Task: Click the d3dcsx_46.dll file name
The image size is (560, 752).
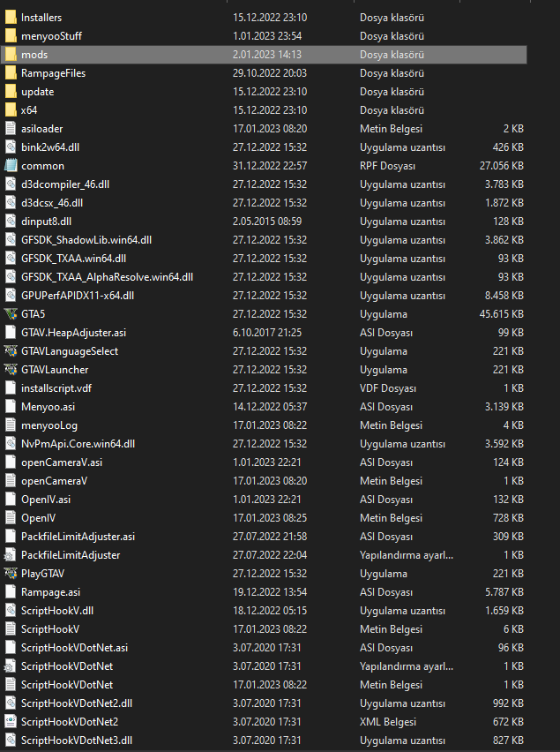Action: (52, 203)
